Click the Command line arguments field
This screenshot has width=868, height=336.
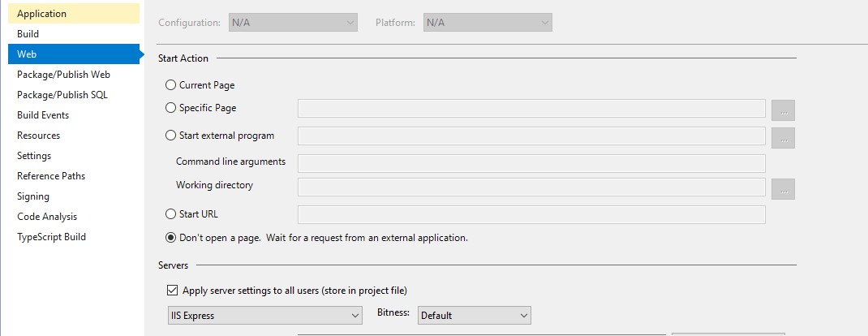531,163
